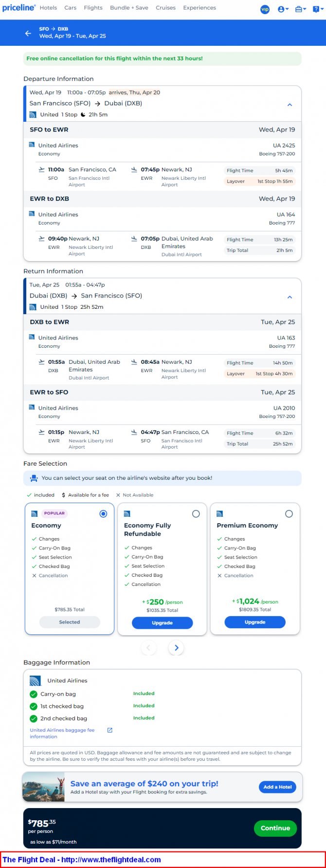Click the POPULAR badge on Economy

(x=54, y=513)
